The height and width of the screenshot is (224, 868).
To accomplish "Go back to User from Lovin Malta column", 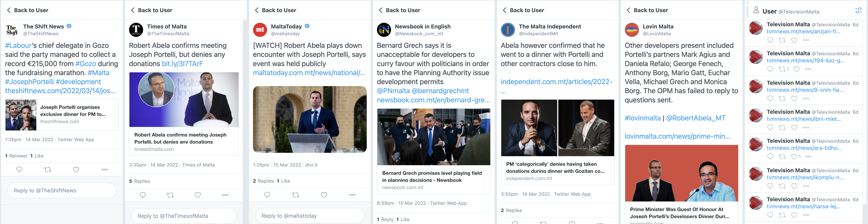I will 647,10.
